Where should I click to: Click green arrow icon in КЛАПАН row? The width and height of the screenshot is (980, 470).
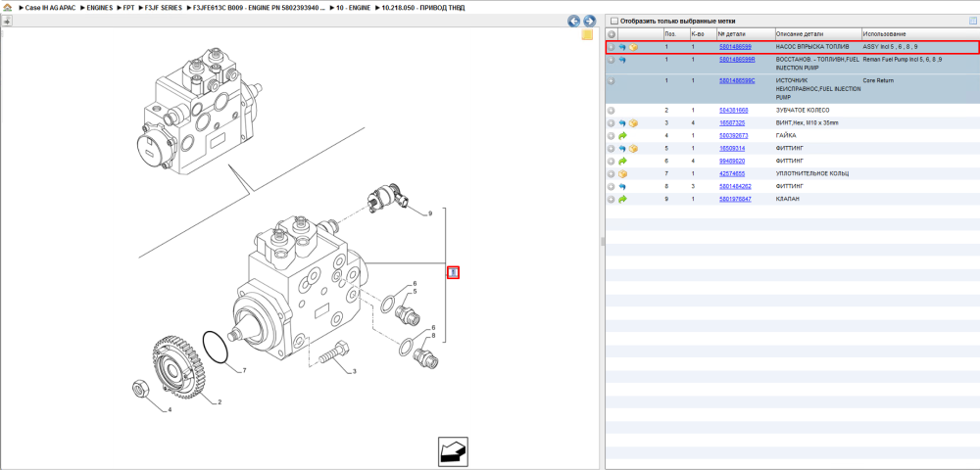tap(622, 199)
